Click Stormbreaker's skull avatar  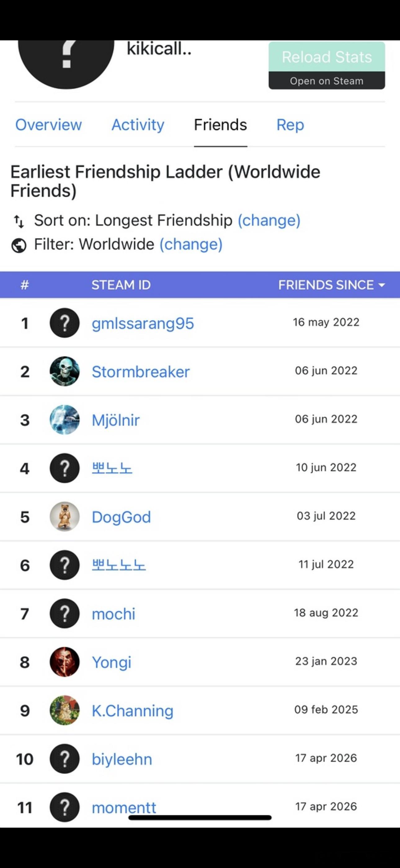tap(64, 371)
